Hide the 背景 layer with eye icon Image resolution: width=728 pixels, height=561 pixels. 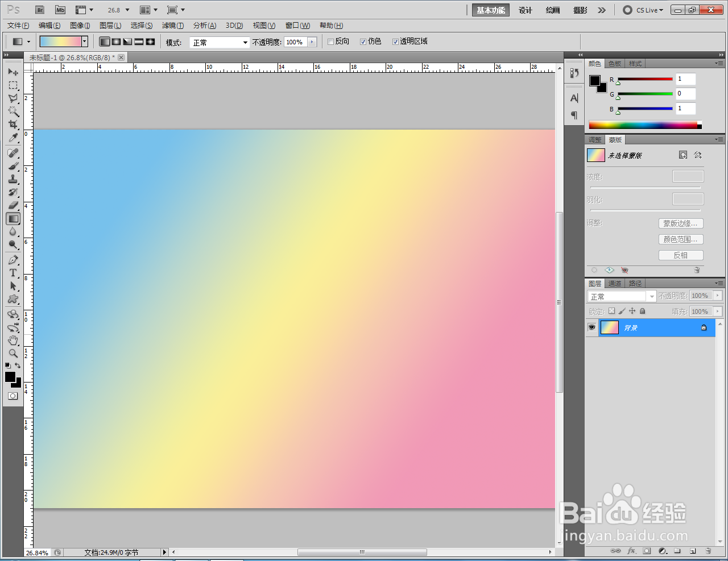[x=591, y=327]
